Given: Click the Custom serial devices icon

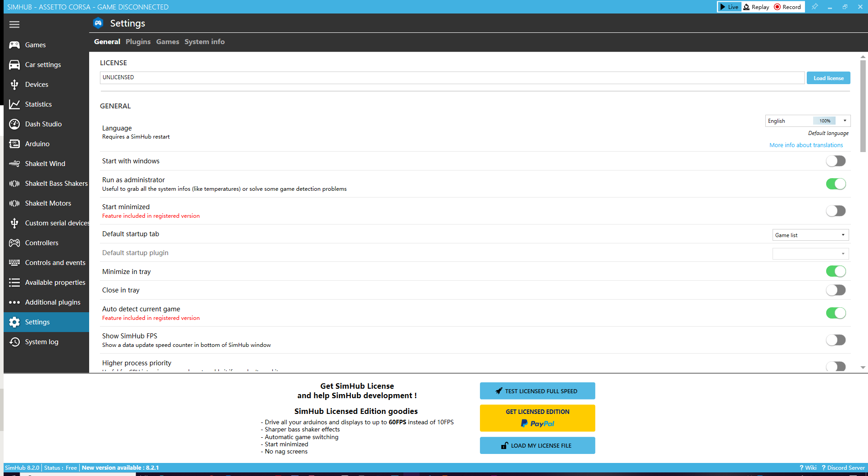Looking at the screenshot, I should 14,223.
